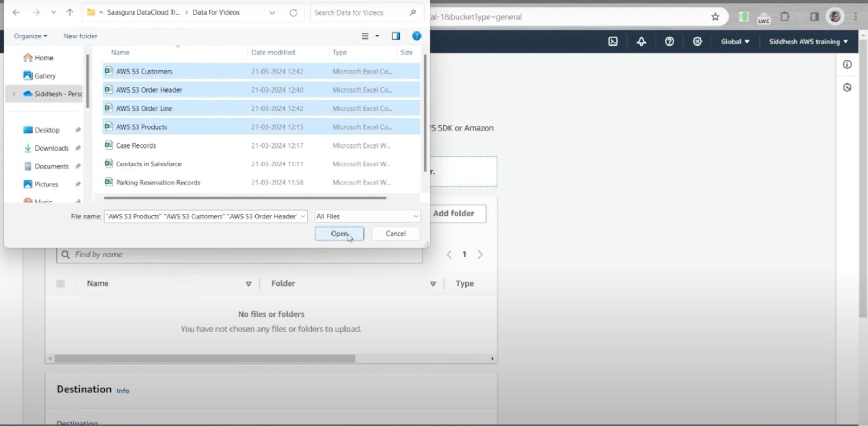The image size is (868, 426).
Task: Cancel the file dialog
Action: click(395, 234)
